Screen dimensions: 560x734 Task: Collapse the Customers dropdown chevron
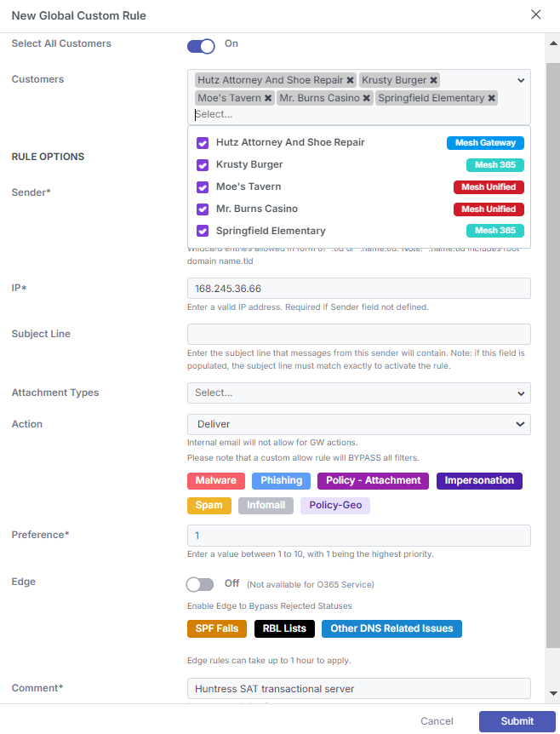pyautogui.click(x=521, y=81)
